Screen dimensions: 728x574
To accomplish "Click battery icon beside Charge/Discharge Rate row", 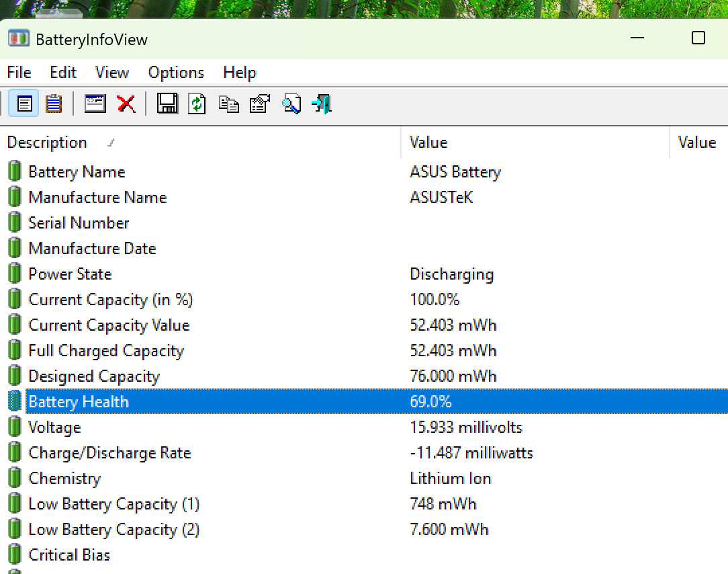I will point(15,452).
